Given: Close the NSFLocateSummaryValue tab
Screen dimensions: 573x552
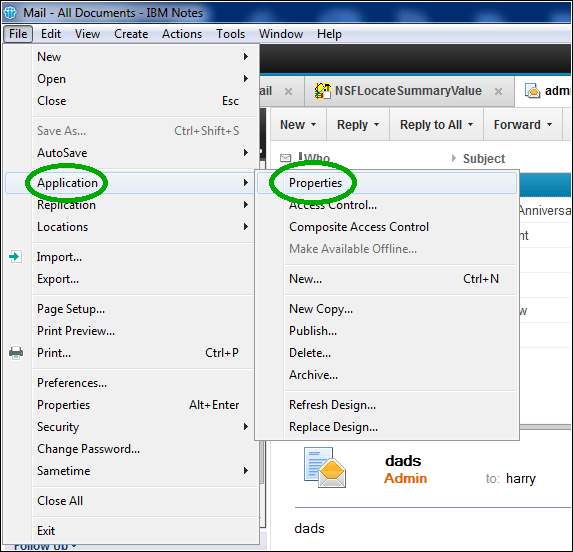Looking at the screenshot, I should tap(498, 91).
